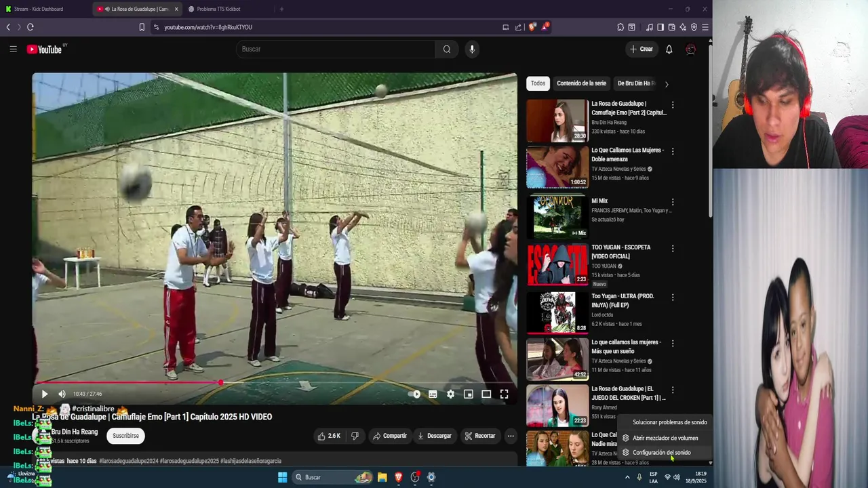Open options for Doble amenaza video
The image size is (868, 488).
673,152
